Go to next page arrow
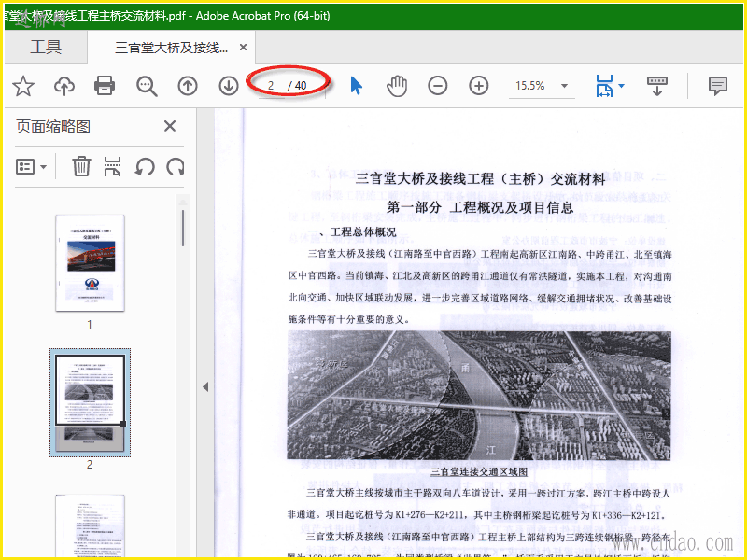Screen dimensions: 747x560 coord(229,86)
